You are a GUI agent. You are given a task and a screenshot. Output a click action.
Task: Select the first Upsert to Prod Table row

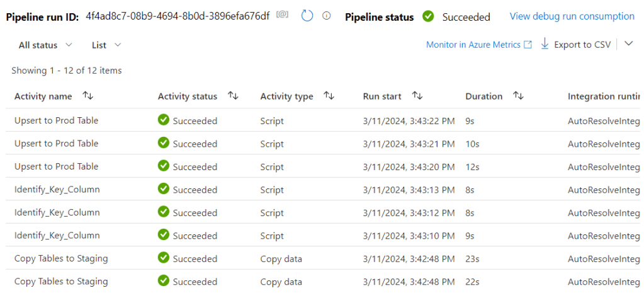[56, 120]
